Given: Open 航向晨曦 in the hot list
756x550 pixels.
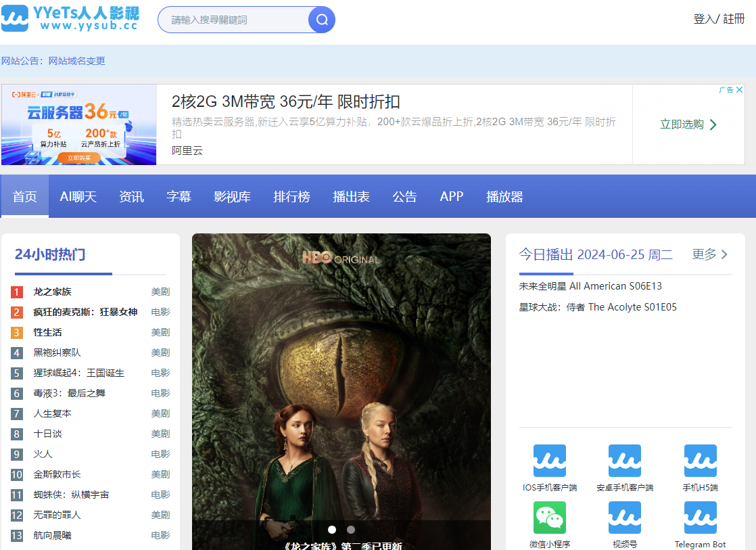Looking at the screenshot, I should (52, 535).
